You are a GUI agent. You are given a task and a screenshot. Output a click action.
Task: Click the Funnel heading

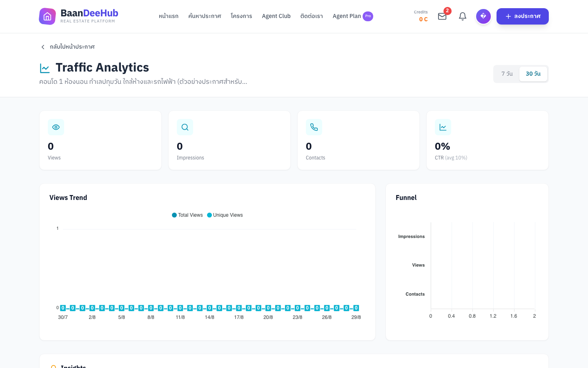[x=406, y=198]
